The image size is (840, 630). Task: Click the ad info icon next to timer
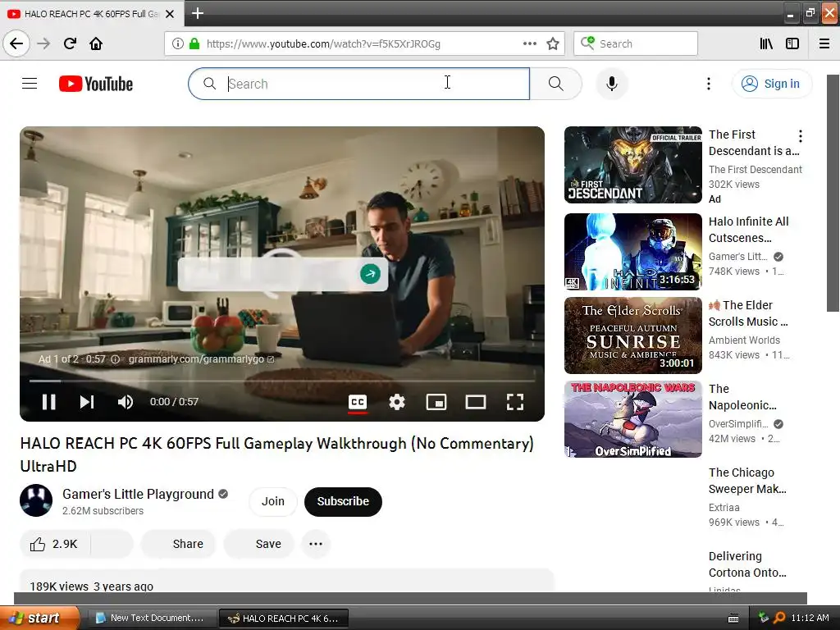pos(115,359)
